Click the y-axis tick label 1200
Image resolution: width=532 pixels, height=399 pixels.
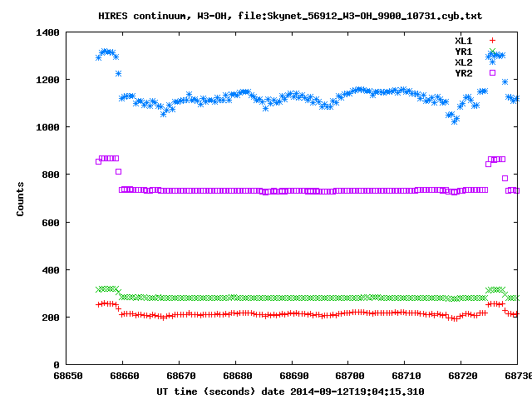[48, 80]
